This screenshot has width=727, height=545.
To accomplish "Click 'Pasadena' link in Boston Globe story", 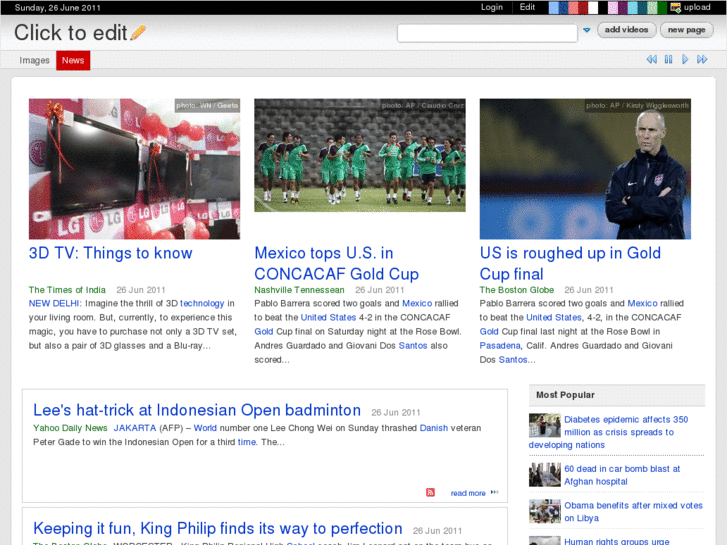I will click(500, 346).
